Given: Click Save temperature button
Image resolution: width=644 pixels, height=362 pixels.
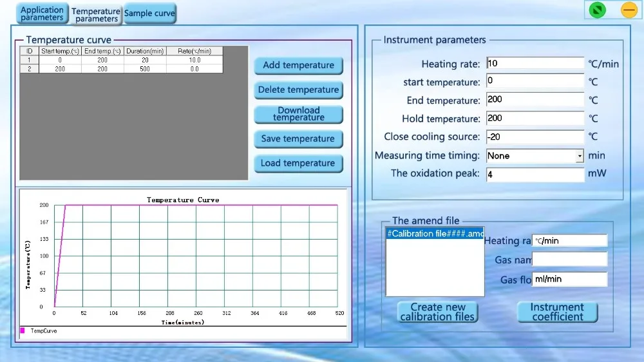Looking at the screenshot, I should pos(298,139).
